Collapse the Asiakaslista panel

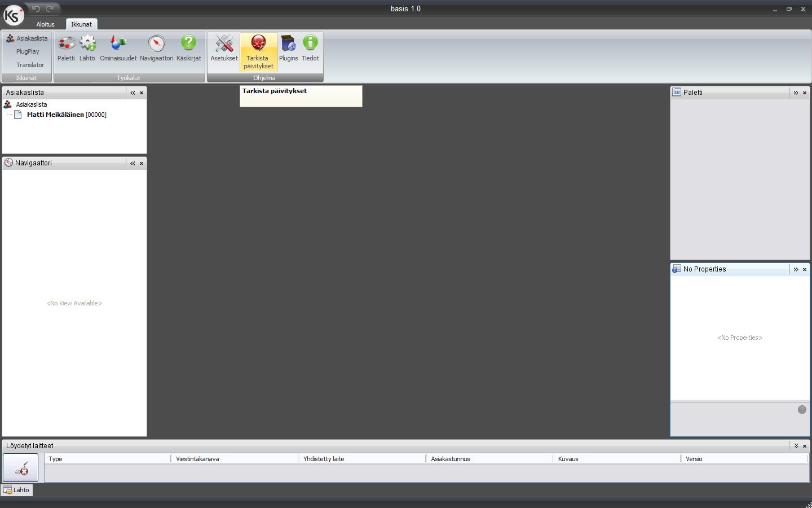coord(133,93)
